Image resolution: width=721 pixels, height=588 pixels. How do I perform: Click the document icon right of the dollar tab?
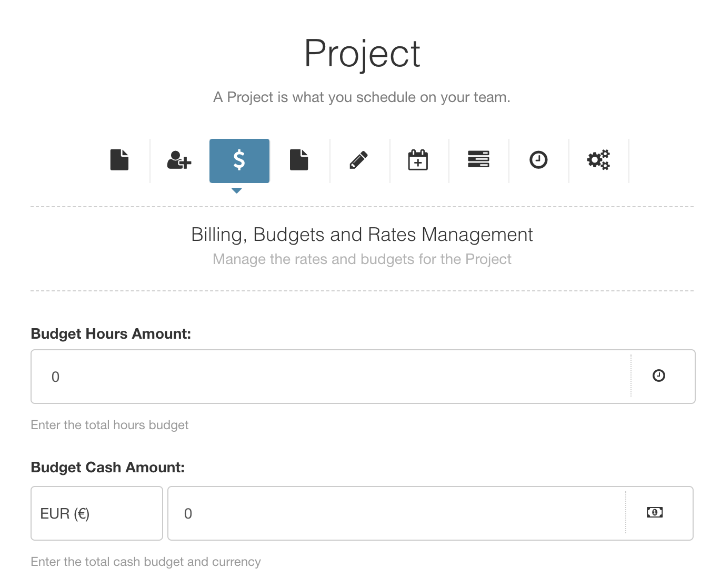299,160
